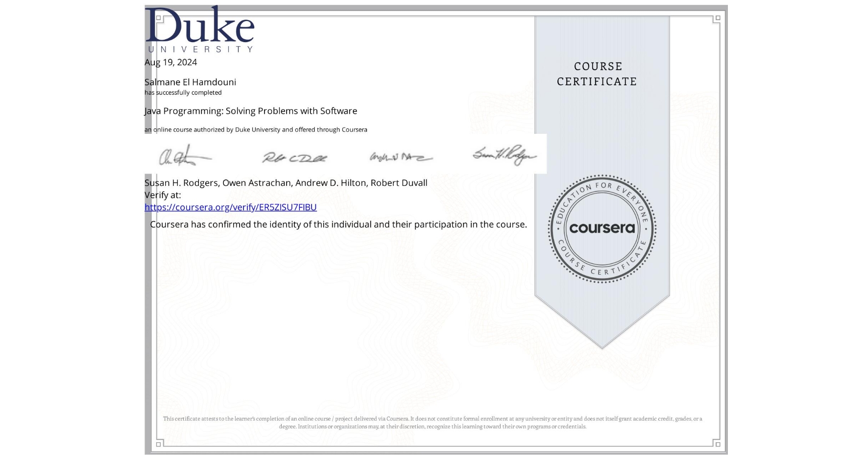The height and width of the screenshot is (455, 868).
Task: Open the coursera.org verify link
Action: (x=231, y=207)
